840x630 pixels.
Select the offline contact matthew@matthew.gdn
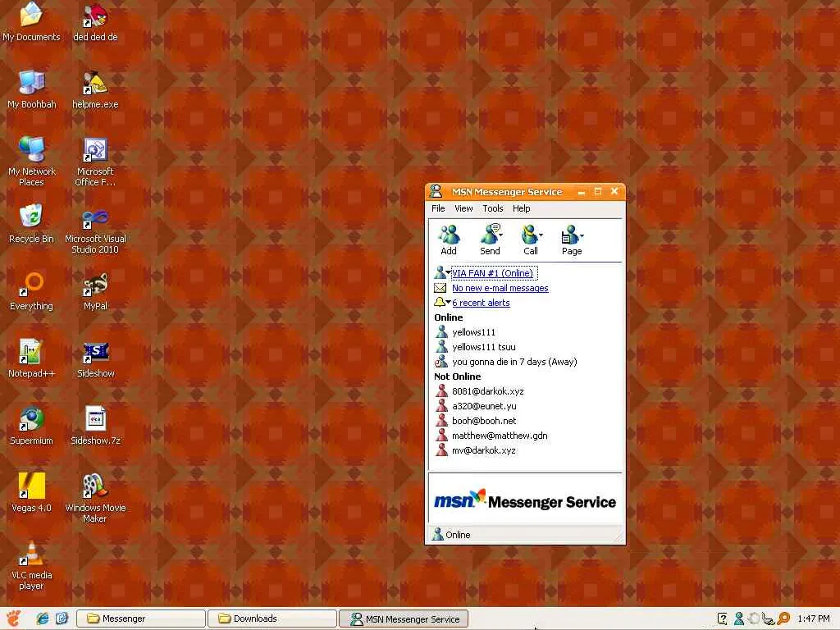pos(500,436)
